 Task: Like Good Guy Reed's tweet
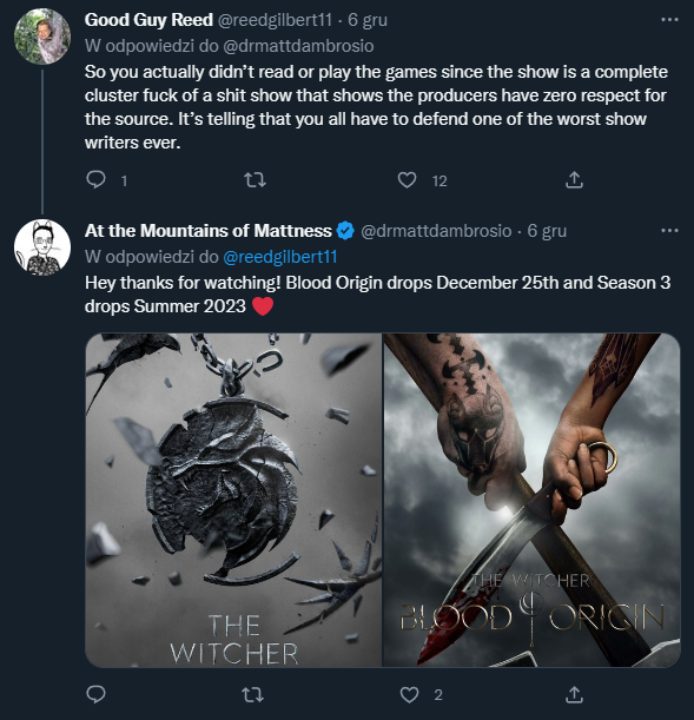pos(406,180)
